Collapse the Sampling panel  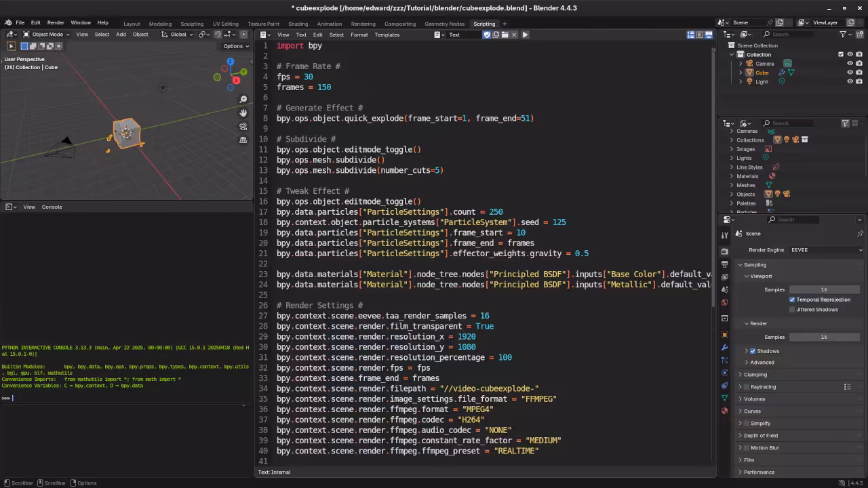coord(755,265)
